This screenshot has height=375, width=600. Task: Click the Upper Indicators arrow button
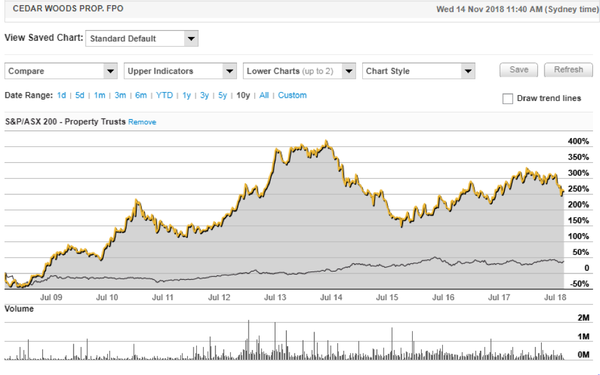[x=230, y=71]
